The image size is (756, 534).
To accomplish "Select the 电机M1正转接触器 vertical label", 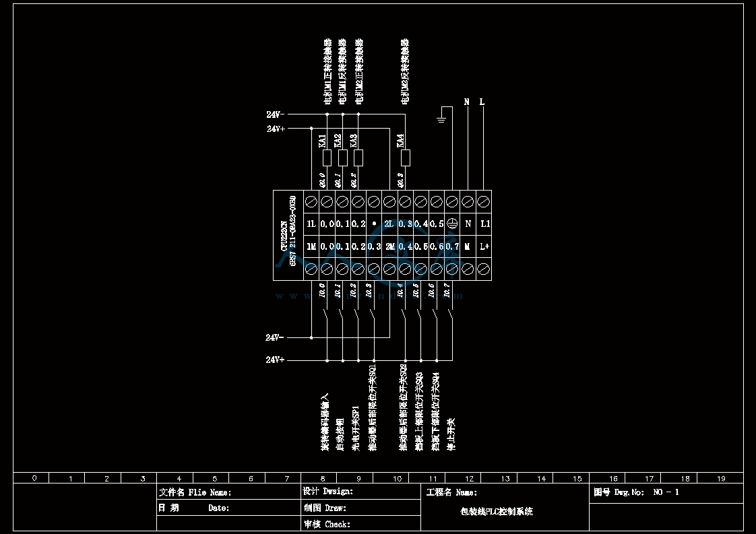I will click(327, 72).
